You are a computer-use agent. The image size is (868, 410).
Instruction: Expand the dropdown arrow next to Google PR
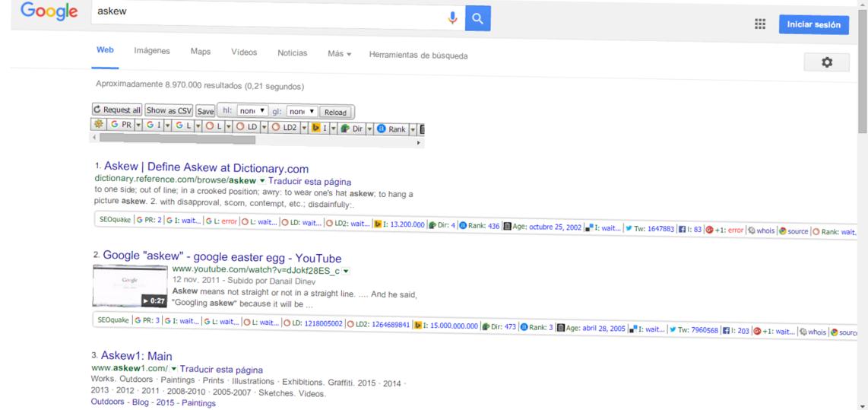click(138, 126)
